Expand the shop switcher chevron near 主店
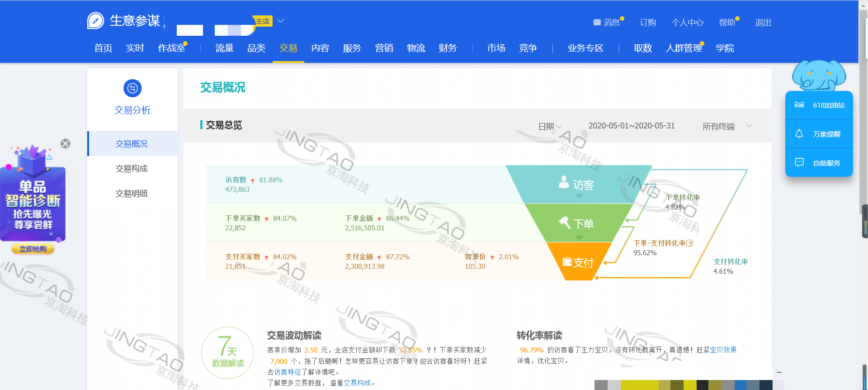The image size is (868, 390). 281,21
